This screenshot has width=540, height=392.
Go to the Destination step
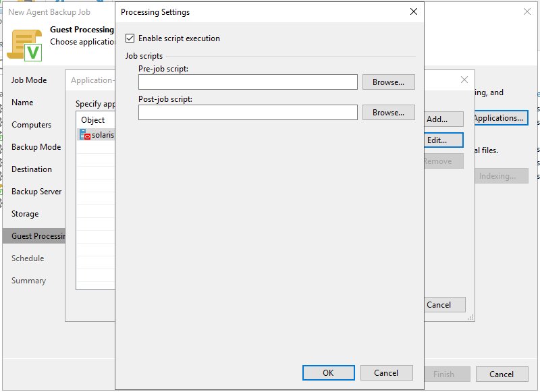pos(32,169)
